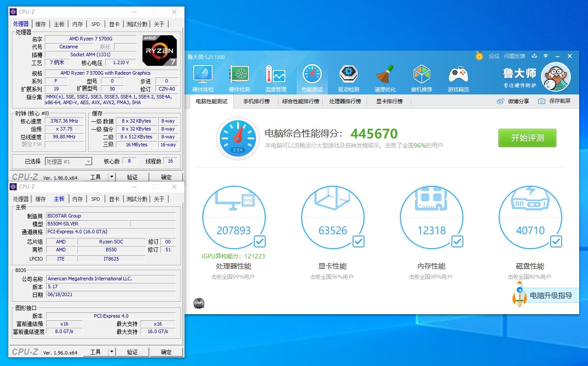Select 电脑性能测试 tab
This screenshot has height=366, width=588.
click(x=212, y=101)
